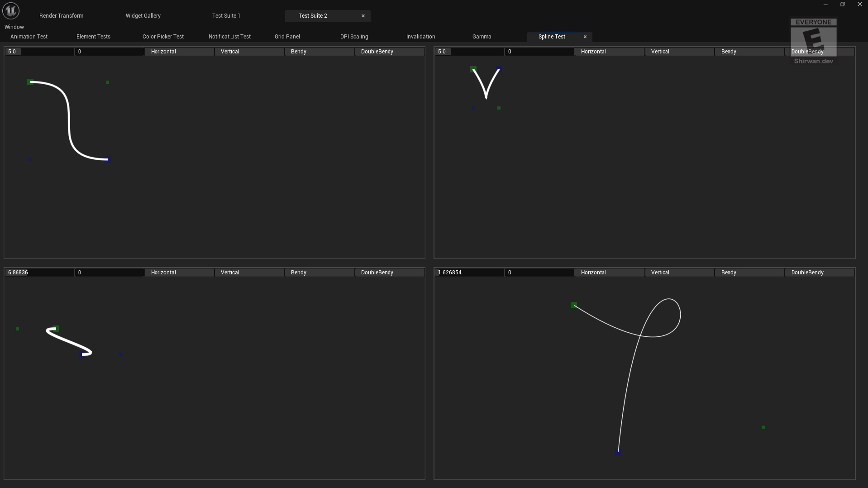Minimize the application window

(825, 5)
